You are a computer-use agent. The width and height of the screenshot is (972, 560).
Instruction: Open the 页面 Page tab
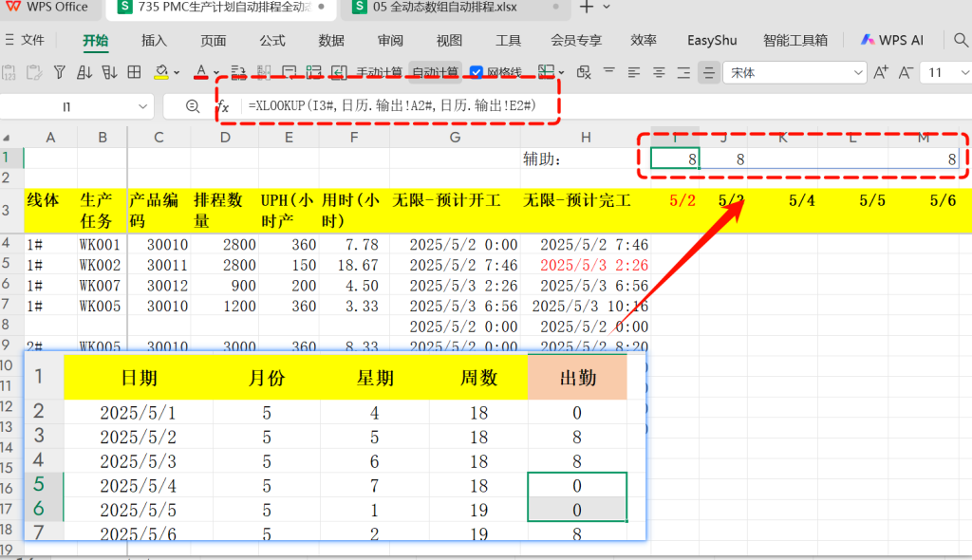(x=214, y=40)
